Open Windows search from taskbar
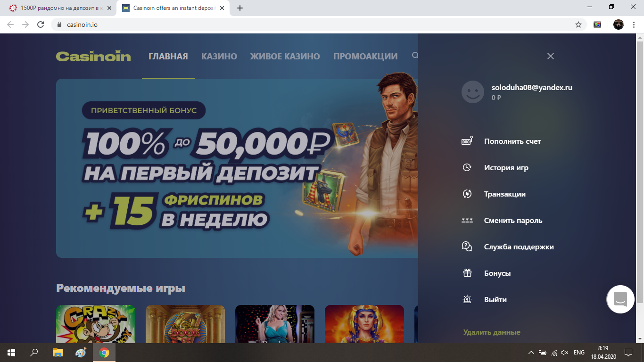644x362 pixels. pyautogui.click(x=34, y=353)
